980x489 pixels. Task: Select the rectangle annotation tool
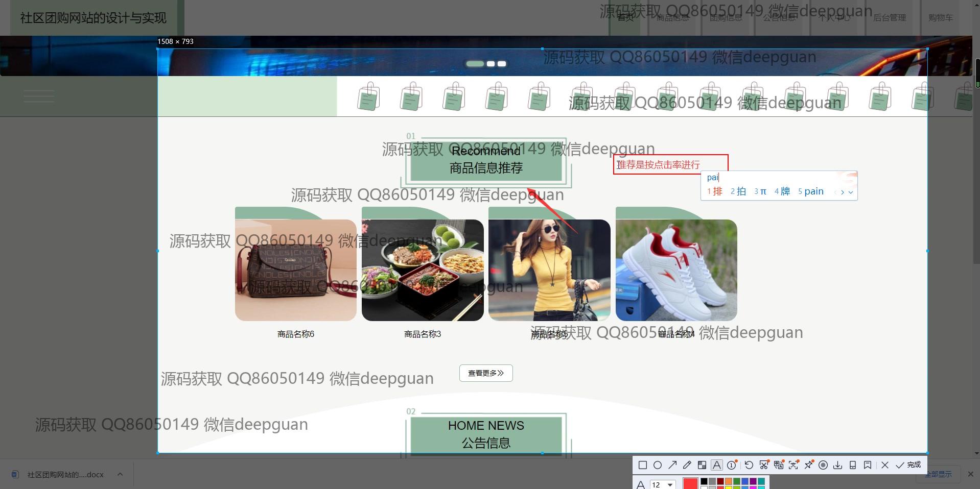tap(643, 465)
